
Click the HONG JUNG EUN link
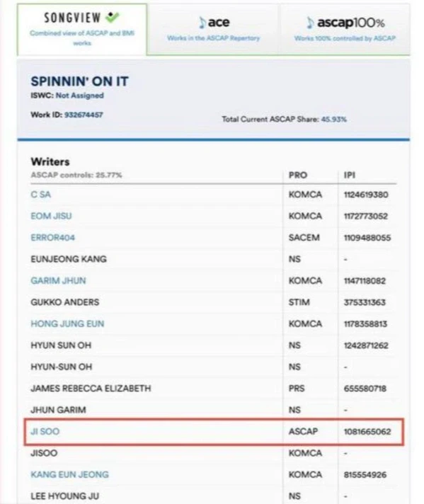tap(67, 323)
